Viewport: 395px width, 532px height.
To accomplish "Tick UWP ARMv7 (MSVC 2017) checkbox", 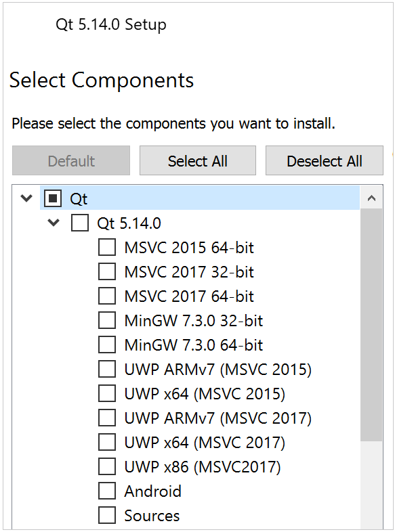I will (x=107, y=418).
